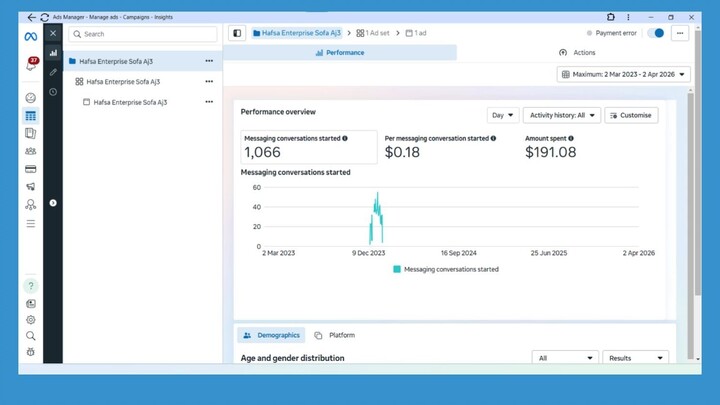
Task: Toggle the side panel layout button
Action: (x=237, y=33)
